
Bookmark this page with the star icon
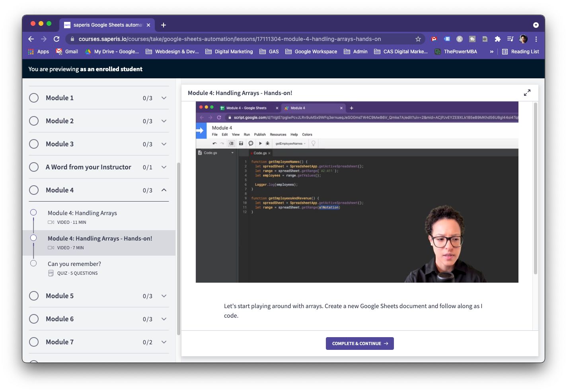[418, 39]
